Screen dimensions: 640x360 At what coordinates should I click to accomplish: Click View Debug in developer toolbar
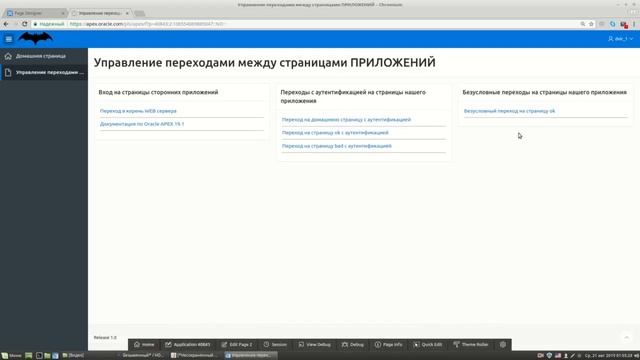point(314,344)
